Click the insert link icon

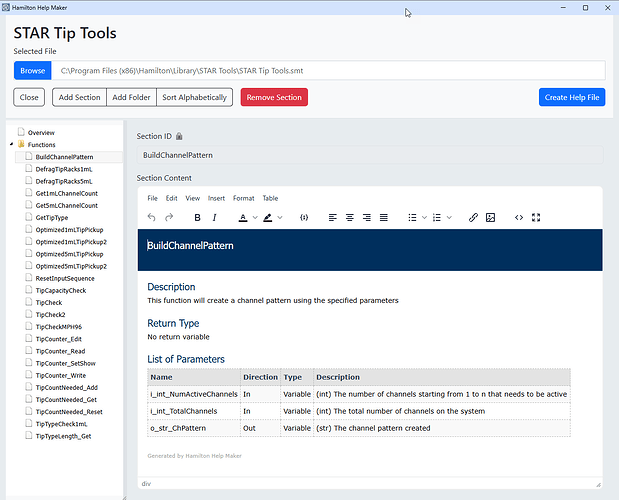tap(473, 217)
